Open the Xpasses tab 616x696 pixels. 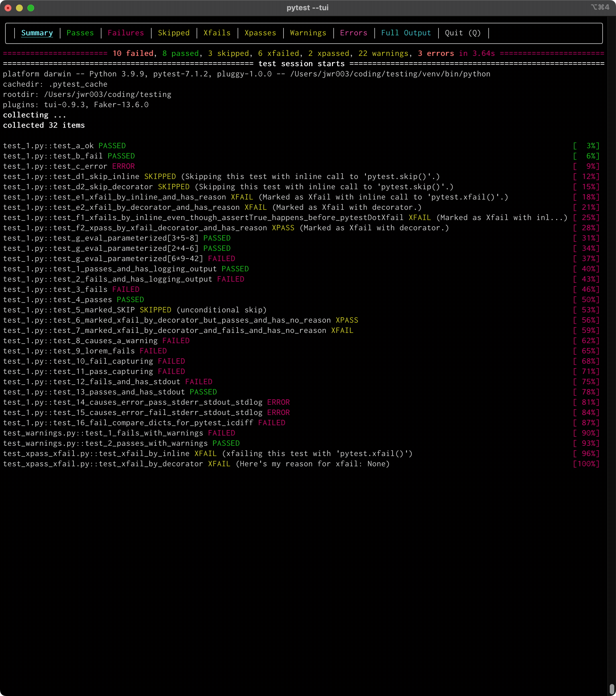[260, 33]
